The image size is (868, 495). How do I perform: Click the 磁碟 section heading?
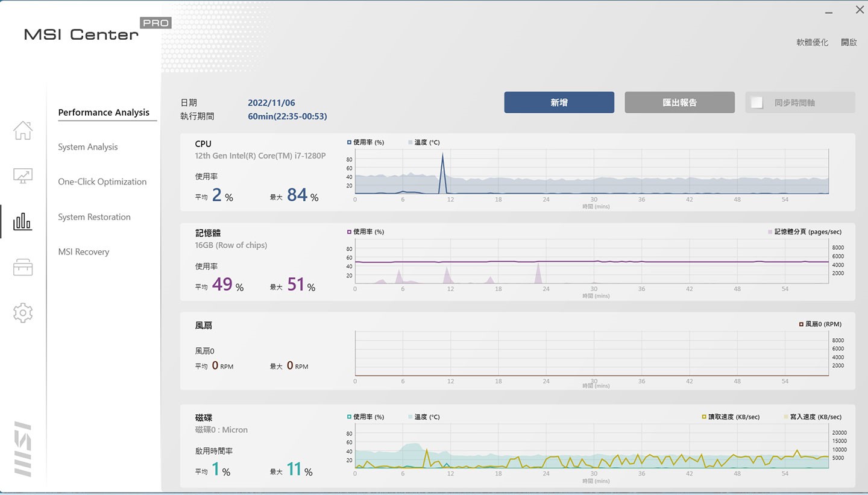[204, 418]
